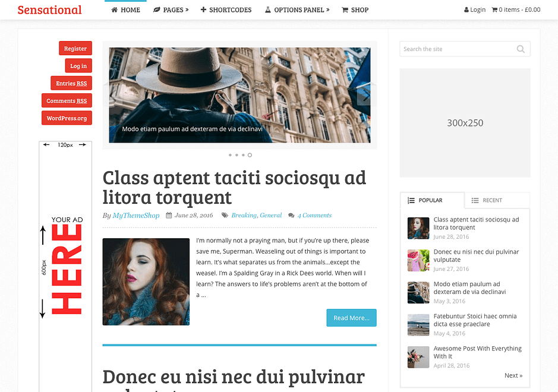Expand the OPTIONS PANEL menu
558x392 pixels.
click(x=297, y=10)
